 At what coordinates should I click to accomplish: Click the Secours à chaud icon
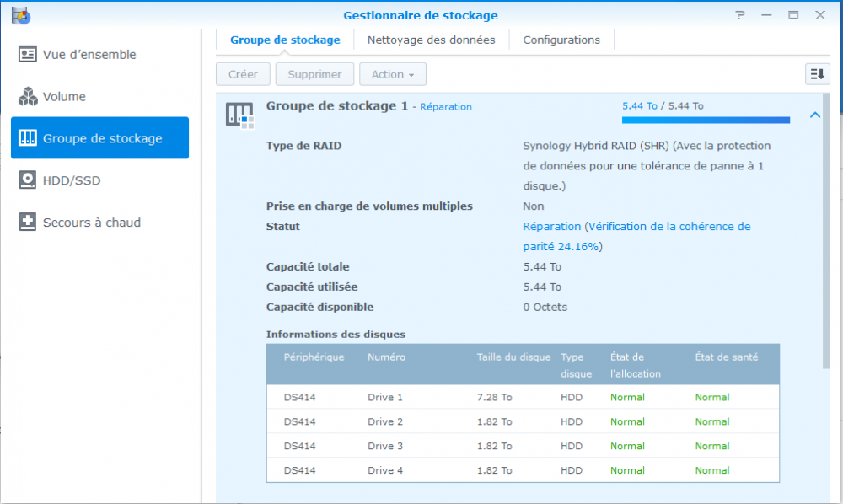[x=28, y=223]
